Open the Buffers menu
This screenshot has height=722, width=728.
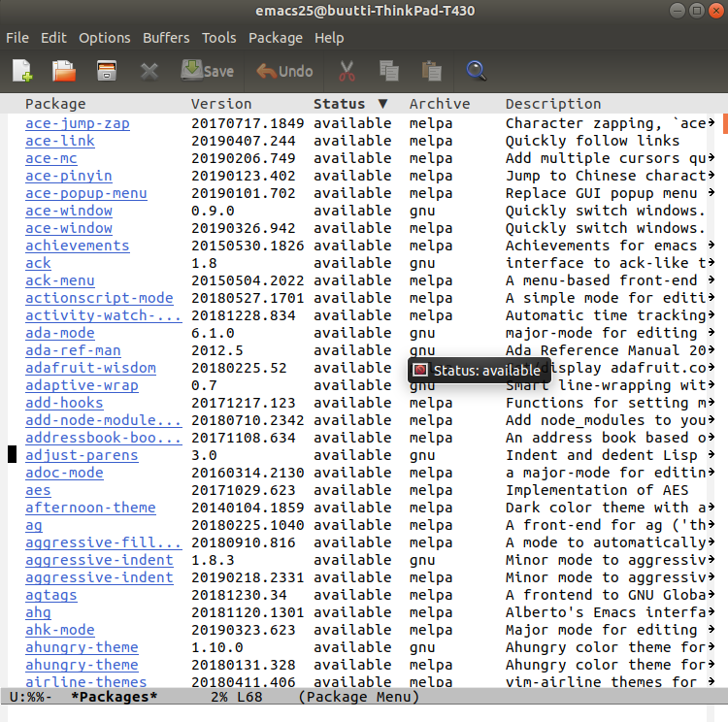tap(166, 38)
